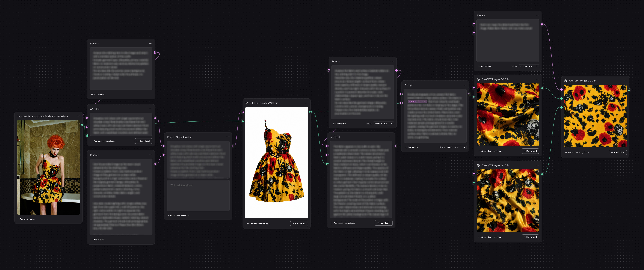Screen dimensions: 644x270
Task: Run Model on Any LLM node beside source photo
Action: (143, 141)
